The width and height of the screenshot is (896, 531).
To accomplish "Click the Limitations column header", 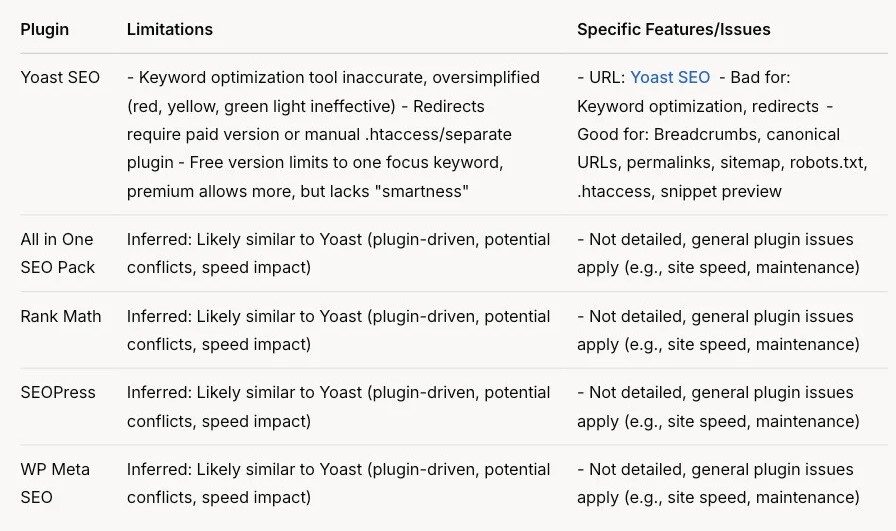I will point(170,29).
